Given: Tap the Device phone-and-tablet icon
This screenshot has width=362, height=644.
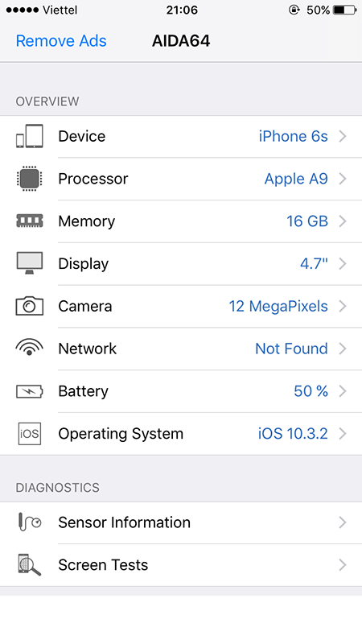Looking at the screenshot, I should (x=30, y=136).
